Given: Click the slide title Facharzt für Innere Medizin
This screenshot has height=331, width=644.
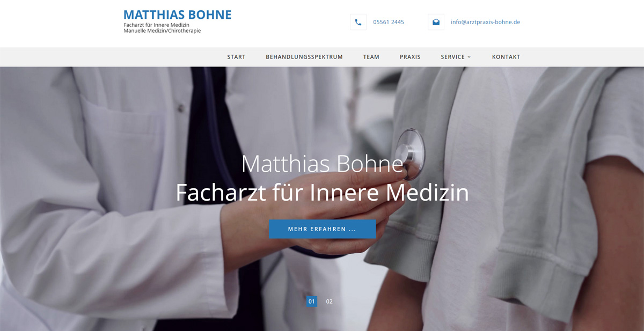Looking at the screenshot, I should tap(322, 193).
